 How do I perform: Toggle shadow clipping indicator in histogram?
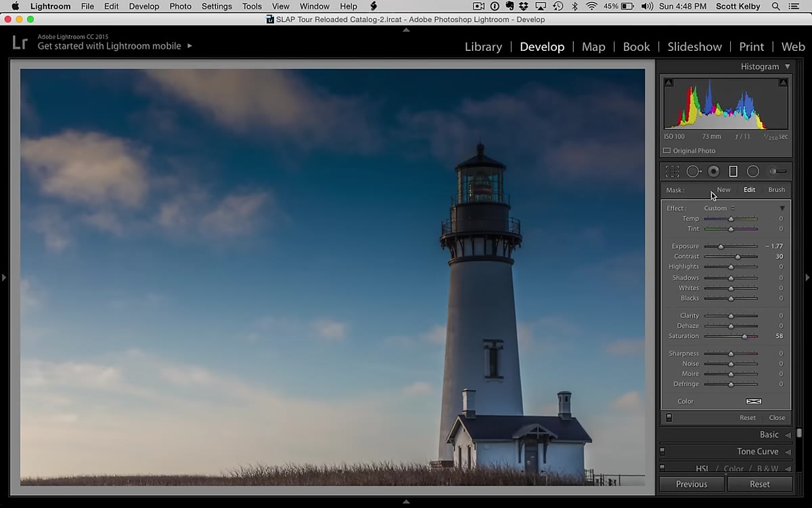669,83
